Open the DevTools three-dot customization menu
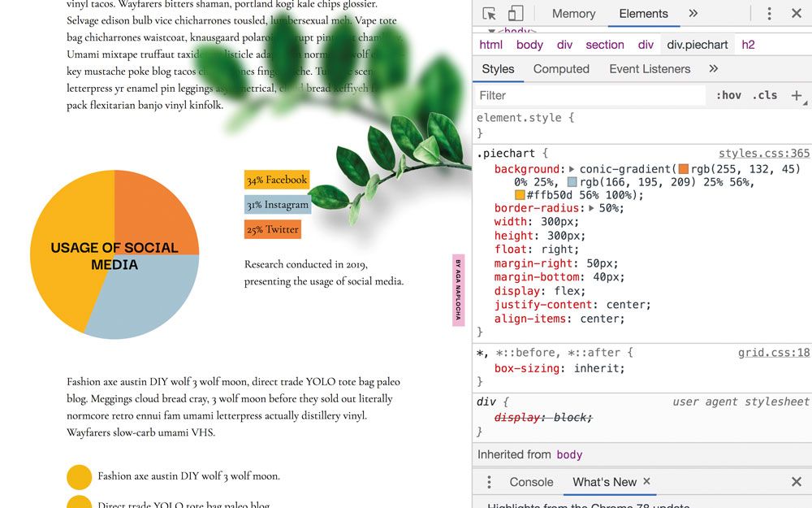The height and width of the screenshot is (508, 812). coord(769,14)
